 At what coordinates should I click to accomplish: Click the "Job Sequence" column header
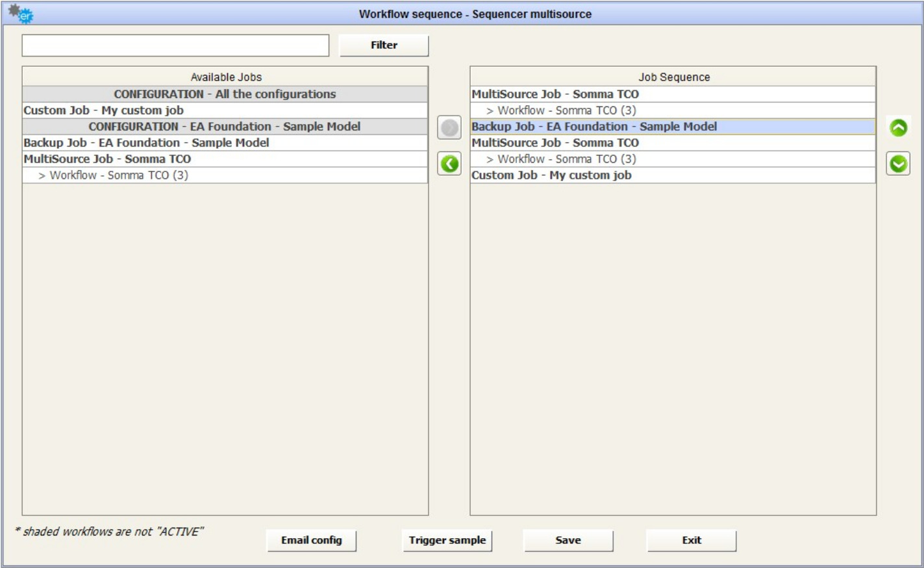[673, 77]
